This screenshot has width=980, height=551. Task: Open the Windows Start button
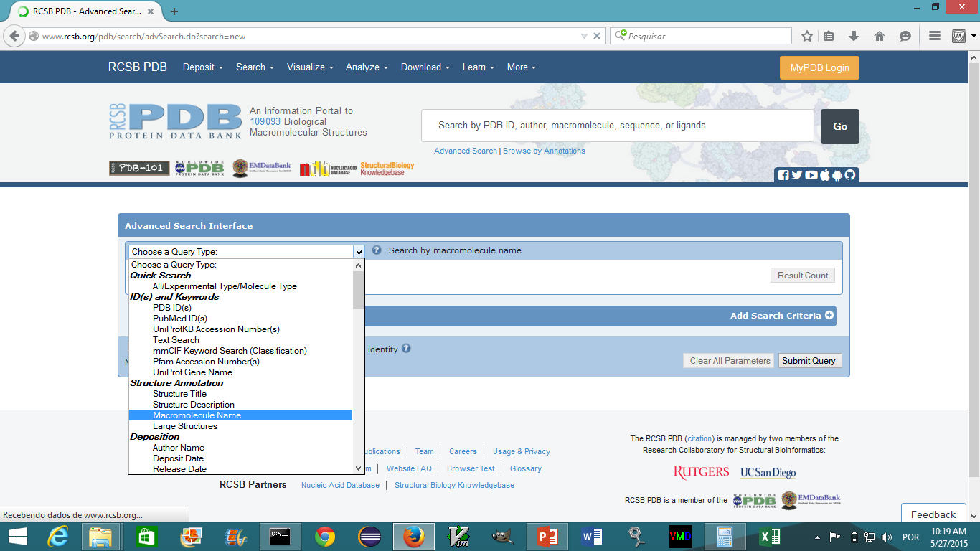click(18, 536)
